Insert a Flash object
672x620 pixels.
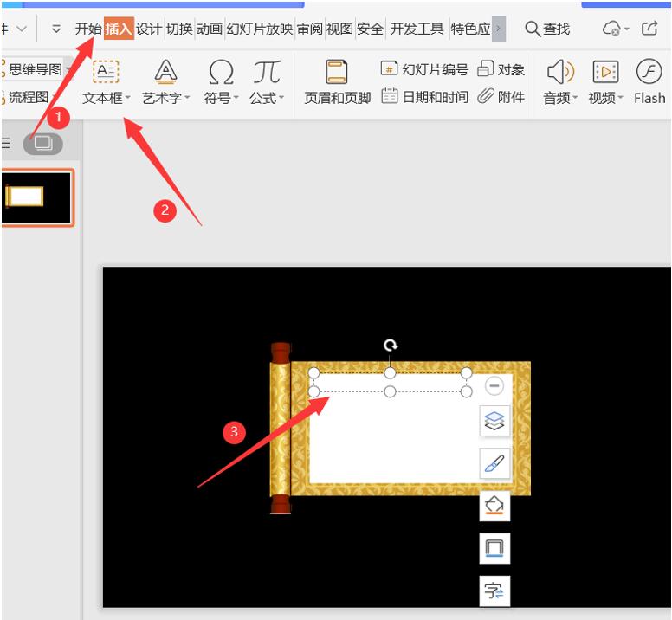[649, 82]
